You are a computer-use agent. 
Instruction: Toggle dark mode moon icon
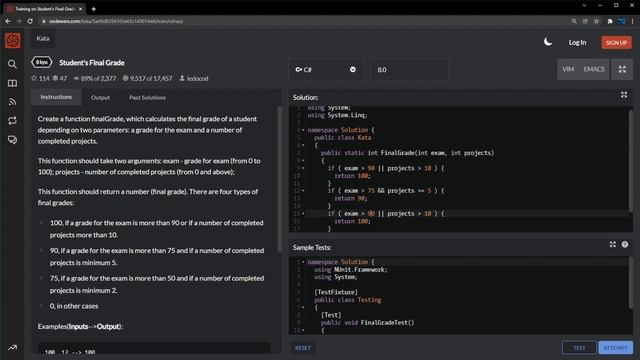[x=548, y=42]
